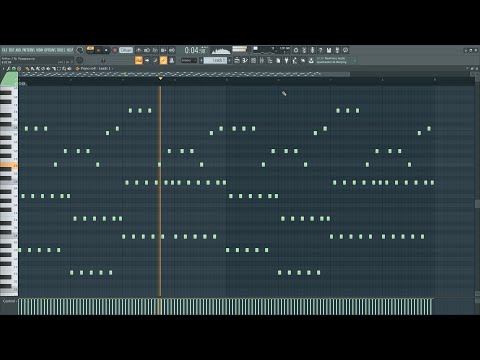Click the main pitch slider
The width and height of the screenshot is (480, 360).
[x=103, y=61]
